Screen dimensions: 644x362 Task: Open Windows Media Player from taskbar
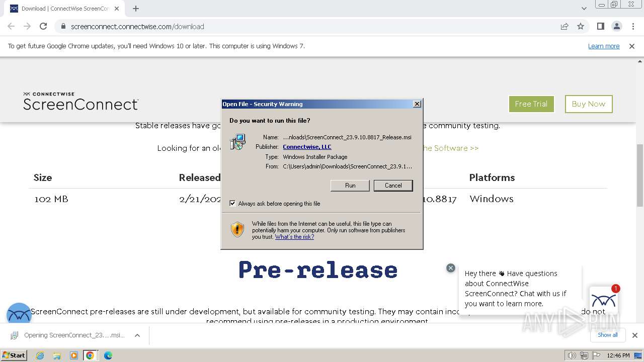pyautogui.click(x=74, y=355)
